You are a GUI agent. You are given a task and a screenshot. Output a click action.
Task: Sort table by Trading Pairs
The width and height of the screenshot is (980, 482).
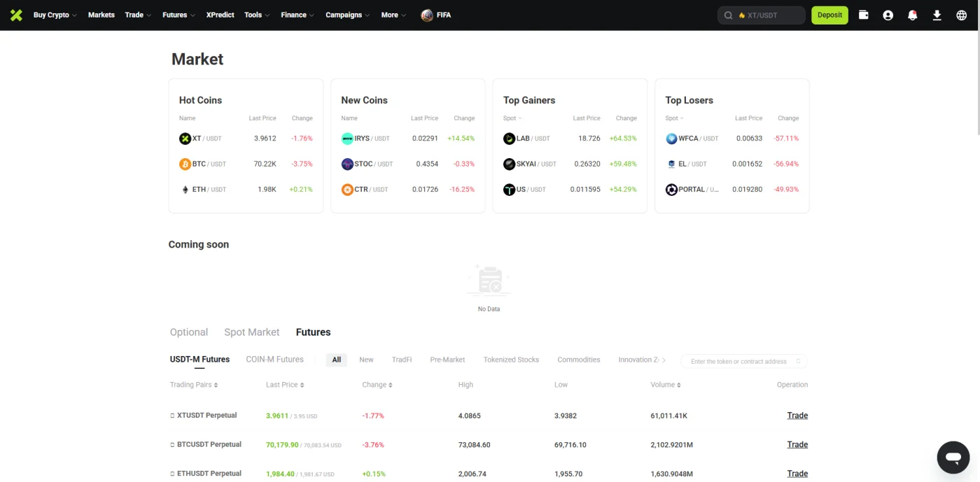[x=194, y=385]
